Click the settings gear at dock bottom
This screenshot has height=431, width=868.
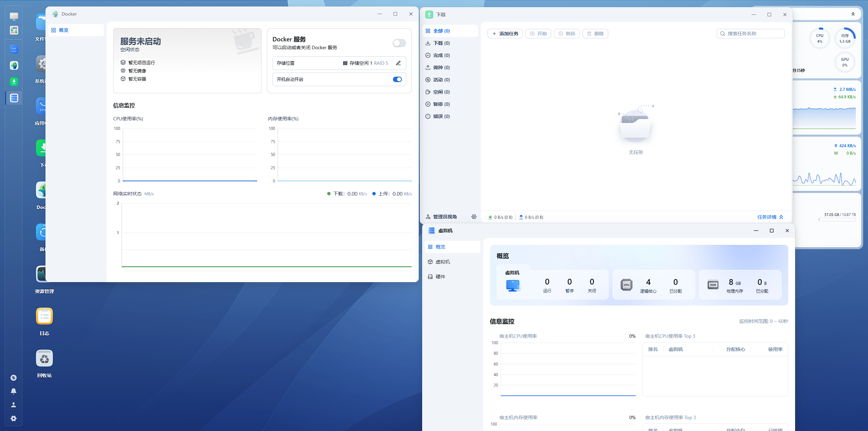point(14,418)
